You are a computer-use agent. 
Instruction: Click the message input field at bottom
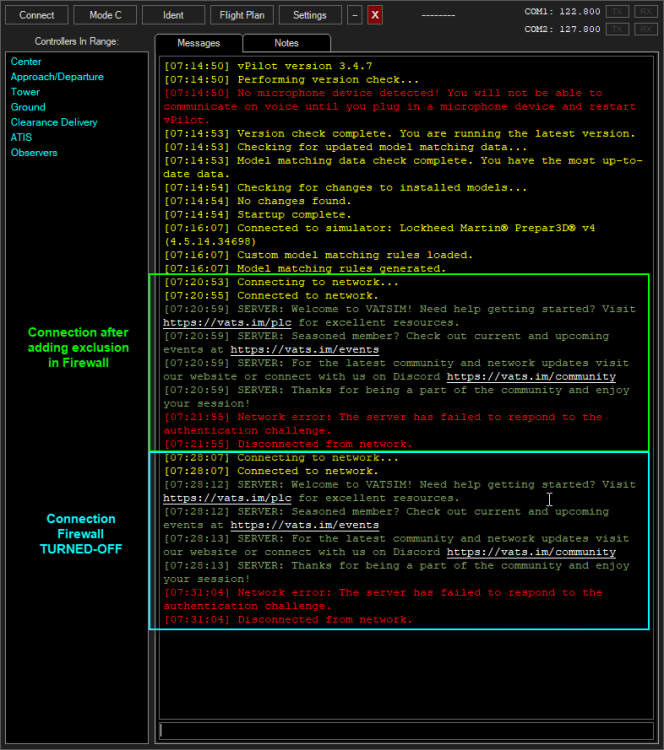coord(404,731)
